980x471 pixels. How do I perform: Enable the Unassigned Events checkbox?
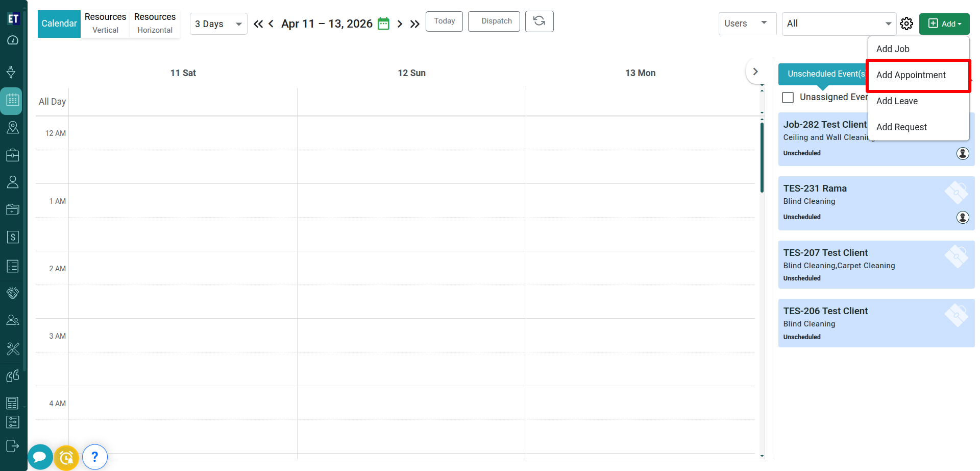[788, 97]
